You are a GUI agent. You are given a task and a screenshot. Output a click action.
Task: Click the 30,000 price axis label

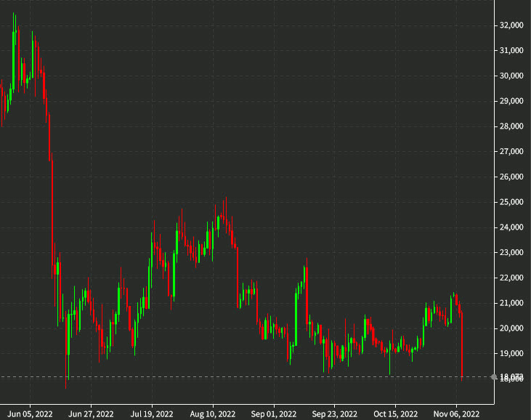(512, 76)
